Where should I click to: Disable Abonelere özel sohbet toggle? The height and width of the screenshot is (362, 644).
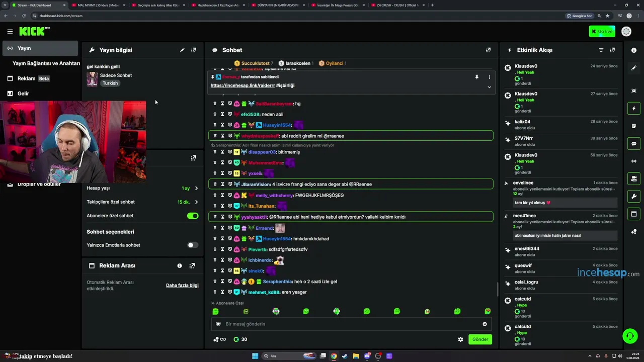pyautogui.click(x=193, y=216)
